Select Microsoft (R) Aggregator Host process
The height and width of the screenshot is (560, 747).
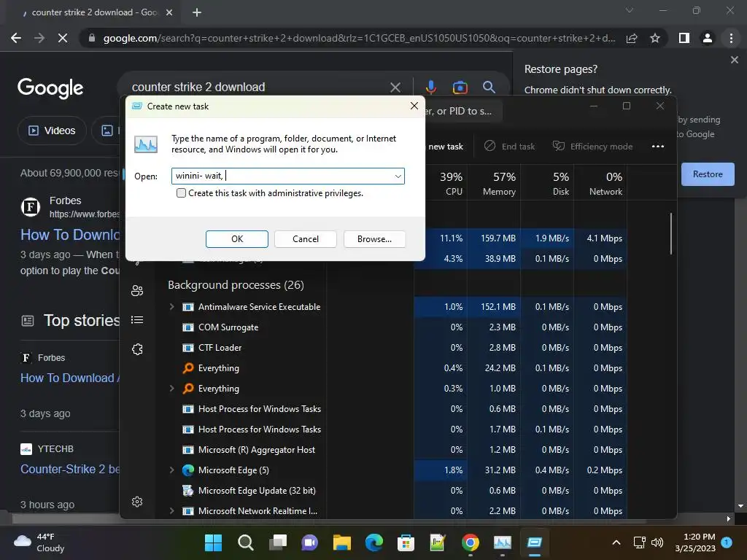pos(256,449)
